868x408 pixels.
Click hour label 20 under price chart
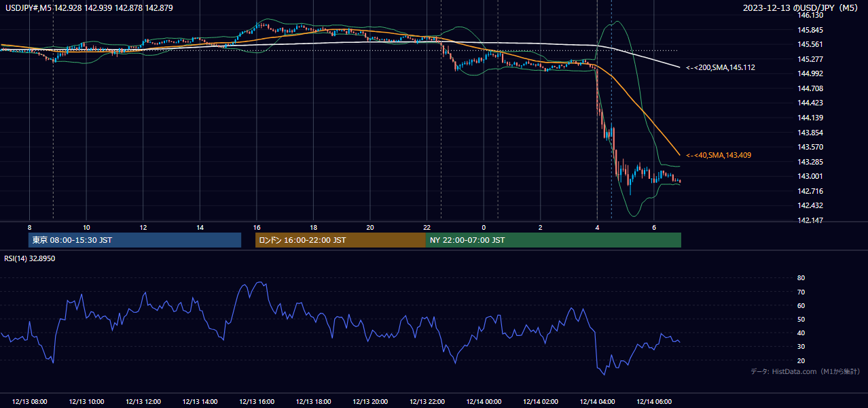(370, 227)
